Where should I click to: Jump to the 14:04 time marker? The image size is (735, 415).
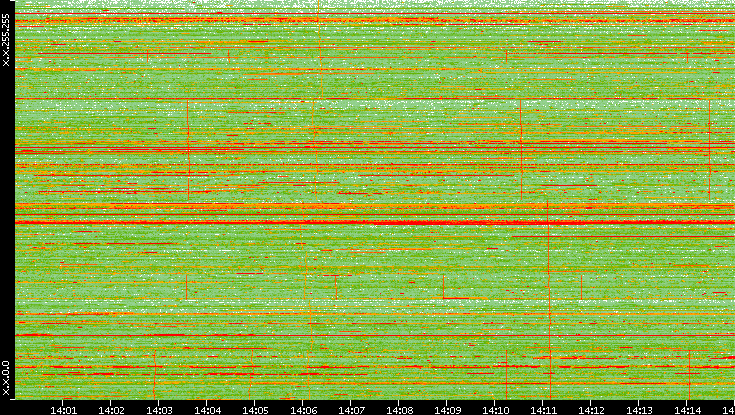click(x=207, y=408)
